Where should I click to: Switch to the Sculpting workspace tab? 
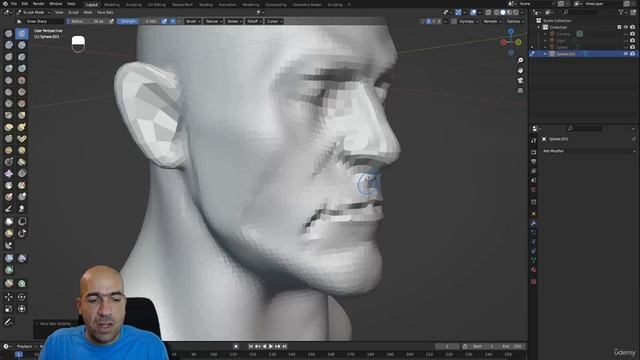[133, 4]
